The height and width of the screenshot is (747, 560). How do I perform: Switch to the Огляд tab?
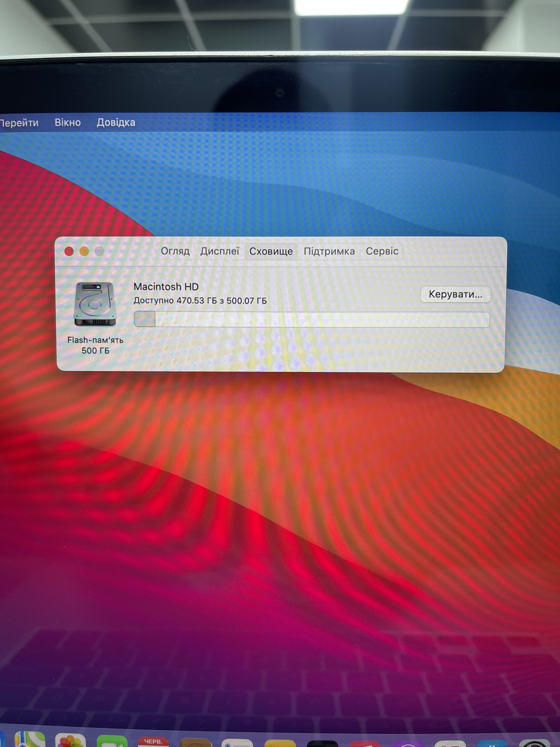[175, 251]
